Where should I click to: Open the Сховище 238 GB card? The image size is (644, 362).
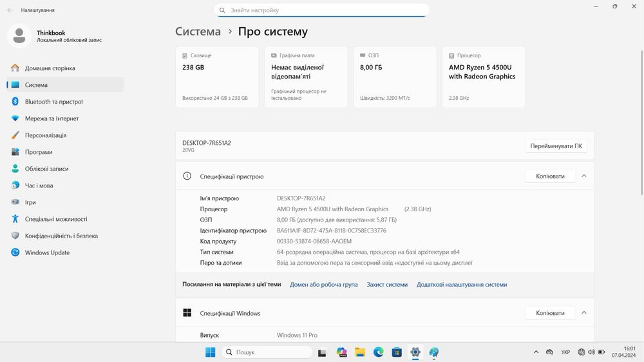click(x=217, y=77)
